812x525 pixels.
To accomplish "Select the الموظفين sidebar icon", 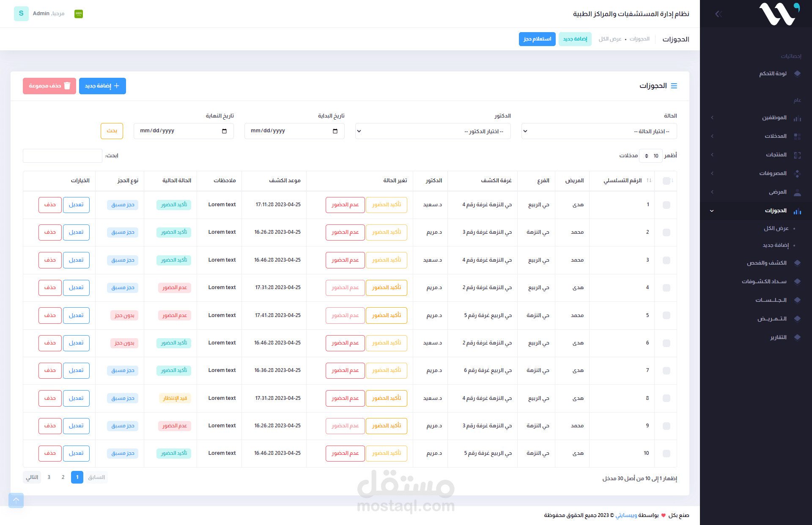I will pos(798,118).
